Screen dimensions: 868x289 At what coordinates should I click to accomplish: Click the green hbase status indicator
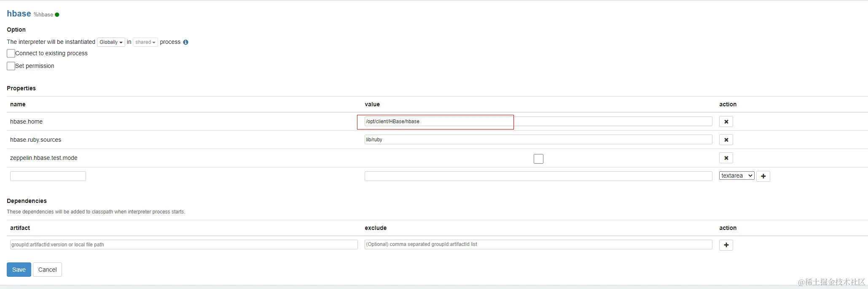tap(57, 15)
